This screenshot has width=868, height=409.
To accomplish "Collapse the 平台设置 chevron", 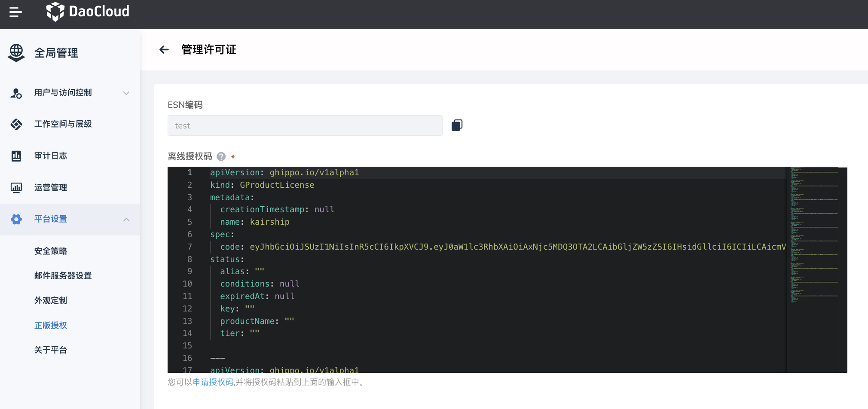I will click(126, 220).
